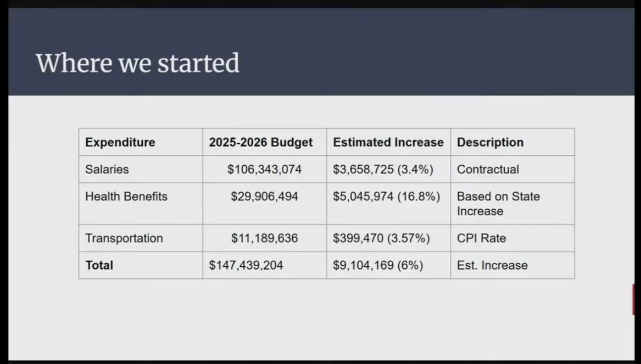Click the $11,189,636 transportation budget cell

(265, 238)
